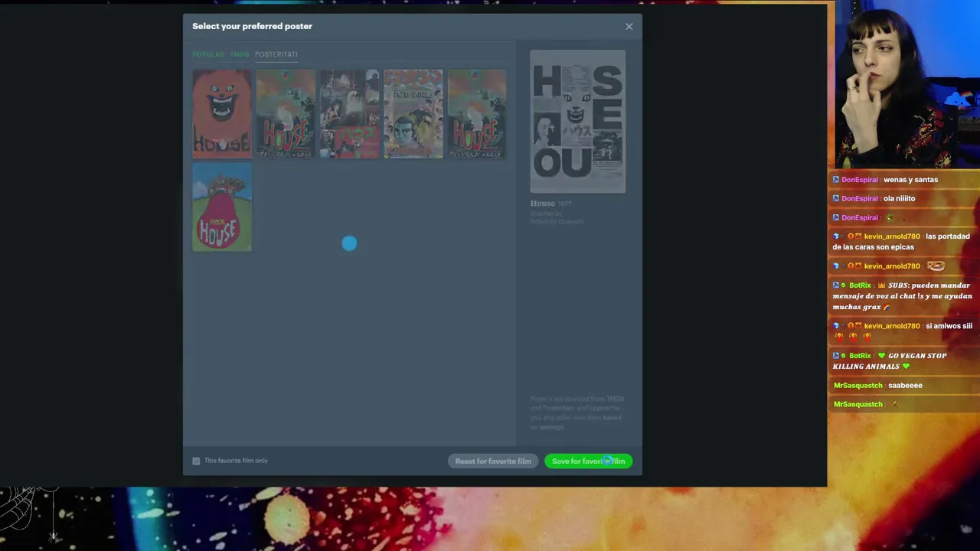Select the Posteritati tab
Image resolution: width=980 pixels, height=551 pixels.
point(276,54)
